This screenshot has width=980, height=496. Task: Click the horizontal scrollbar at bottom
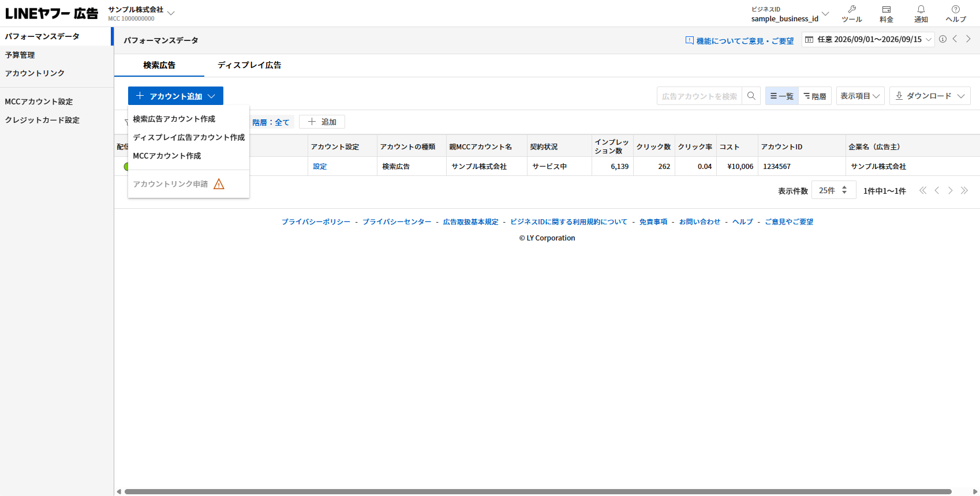coord(538,491)
